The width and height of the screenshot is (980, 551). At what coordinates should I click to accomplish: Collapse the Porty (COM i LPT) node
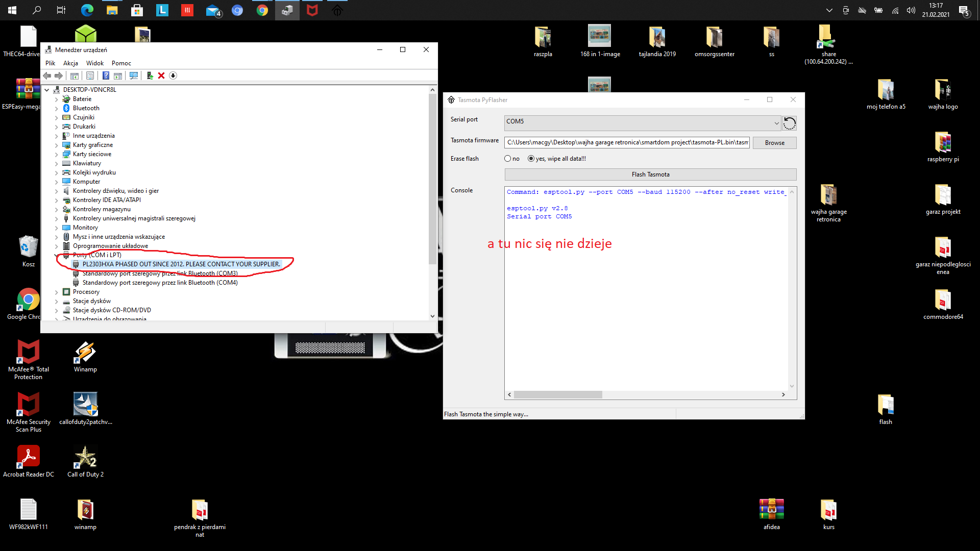point(57,255)
